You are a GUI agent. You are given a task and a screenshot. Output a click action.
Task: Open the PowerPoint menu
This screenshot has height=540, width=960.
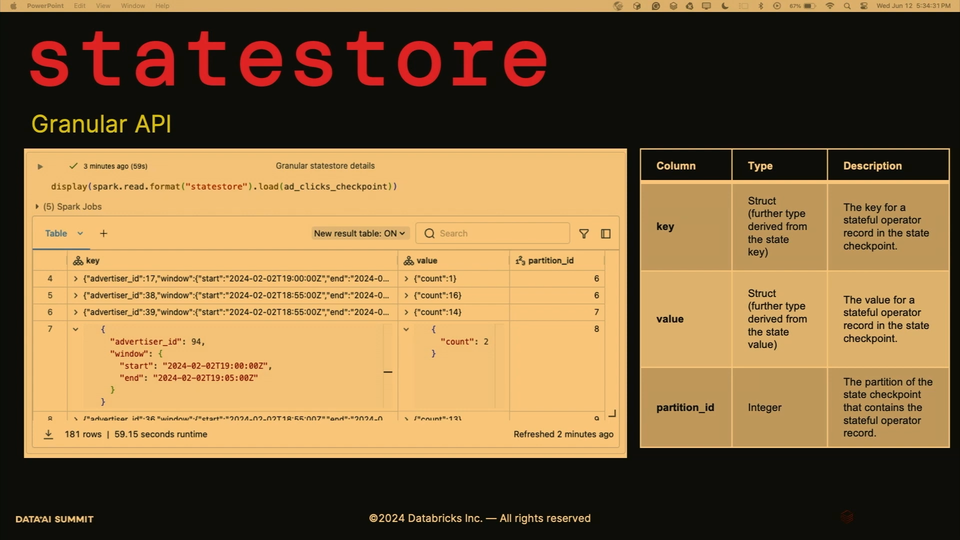coord(45,6)
